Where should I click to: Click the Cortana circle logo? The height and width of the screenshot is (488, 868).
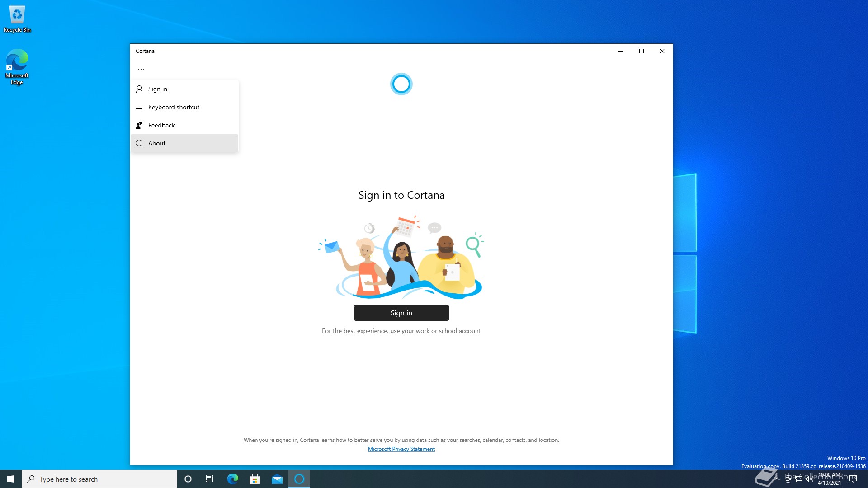(401, 84)
